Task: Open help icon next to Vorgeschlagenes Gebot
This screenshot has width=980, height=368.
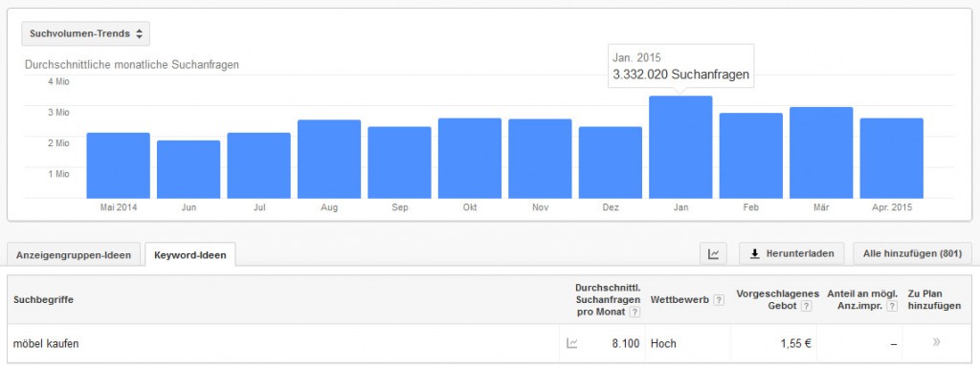Action: click(x=806, y=306)
